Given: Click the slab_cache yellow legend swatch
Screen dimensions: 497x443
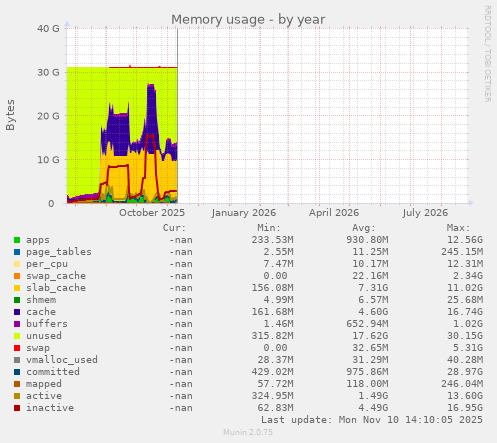Looking at the screenshot, I should point(17,288).
